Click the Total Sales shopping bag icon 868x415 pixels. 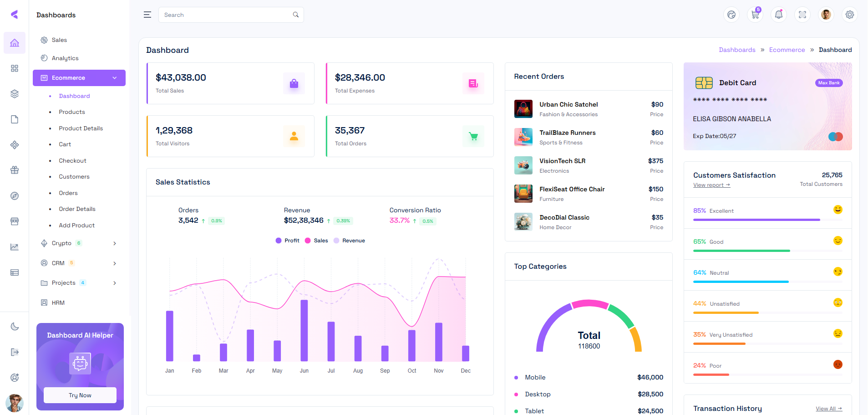pos(294,83)
